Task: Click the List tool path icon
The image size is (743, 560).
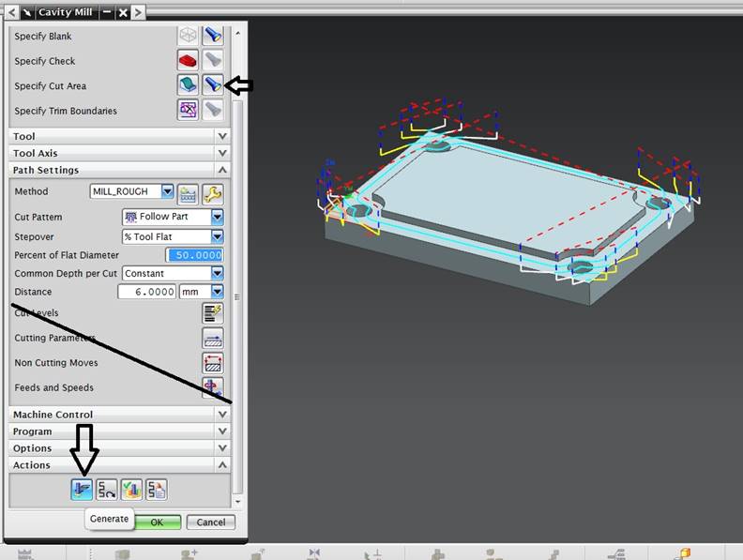Action: click(x=157, y=490)
